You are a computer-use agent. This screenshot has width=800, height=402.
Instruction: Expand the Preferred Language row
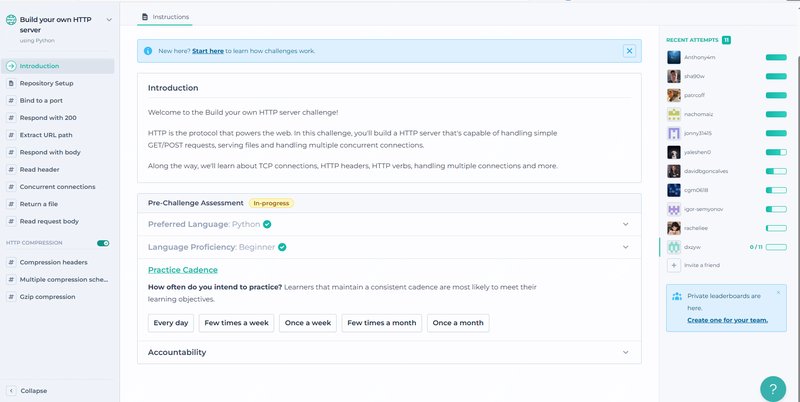[x=625, y=224]
